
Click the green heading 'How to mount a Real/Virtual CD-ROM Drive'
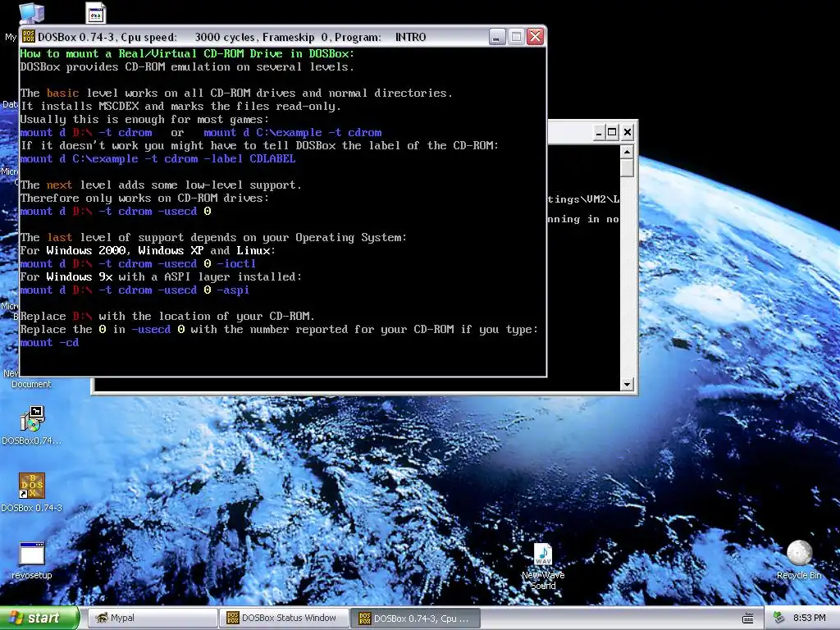[186, 53]
